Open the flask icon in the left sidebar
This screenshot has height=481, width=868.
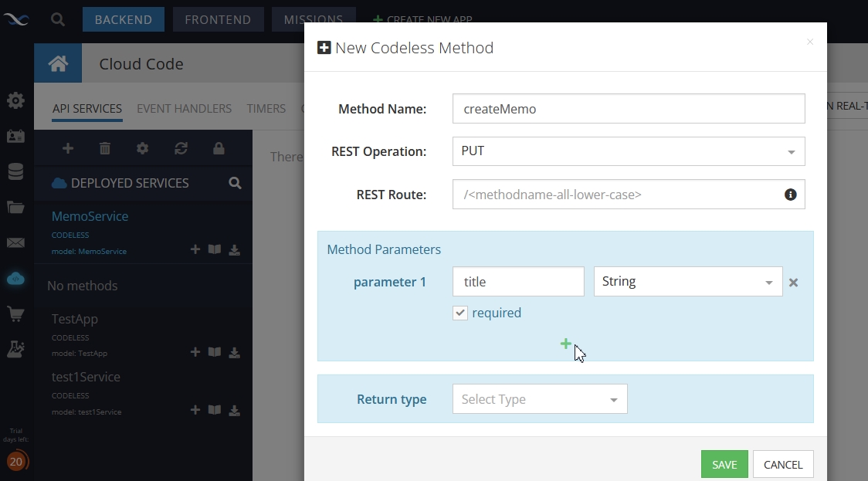[x=15, y=349]
